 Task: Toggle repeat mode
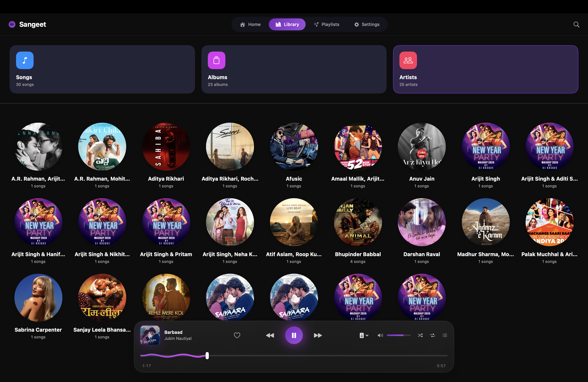click(433, 335)
